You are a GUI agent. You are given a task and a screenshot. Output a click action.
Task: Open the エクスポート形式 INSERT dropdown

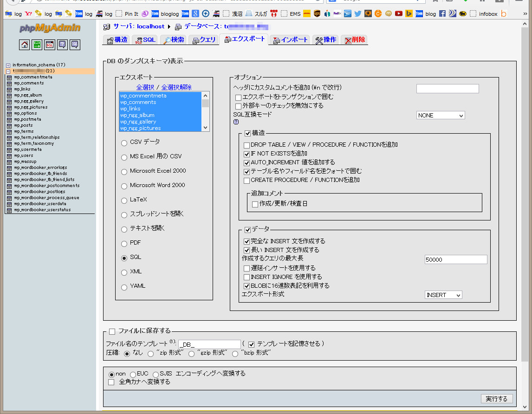pos(443,295)
